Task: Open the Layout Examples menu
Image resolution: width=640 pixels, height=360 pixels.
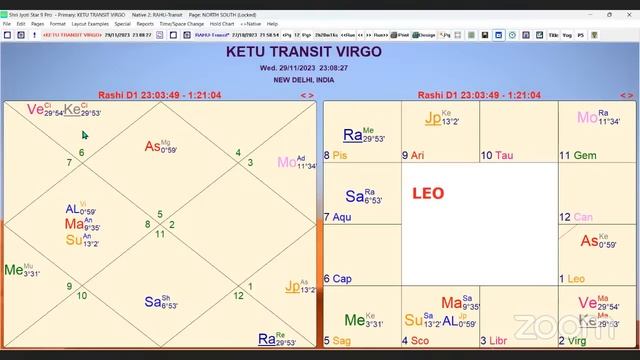Action: 90,24
